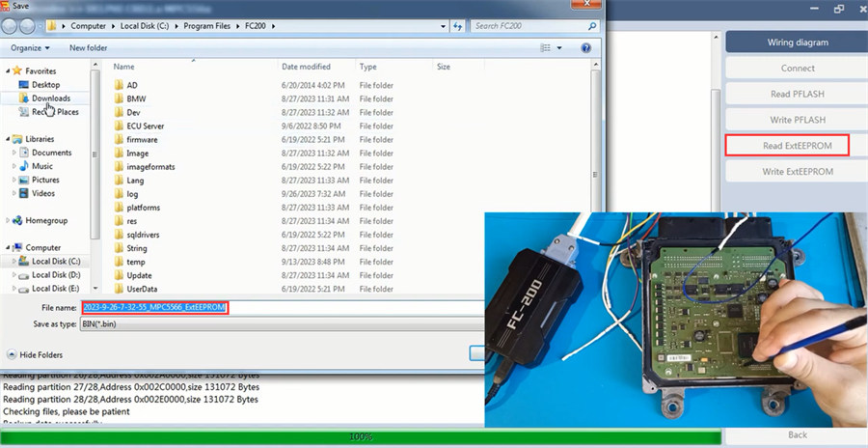
Task: Click Write ExtEEPROM in FC200 window
Action: point(798,171)
